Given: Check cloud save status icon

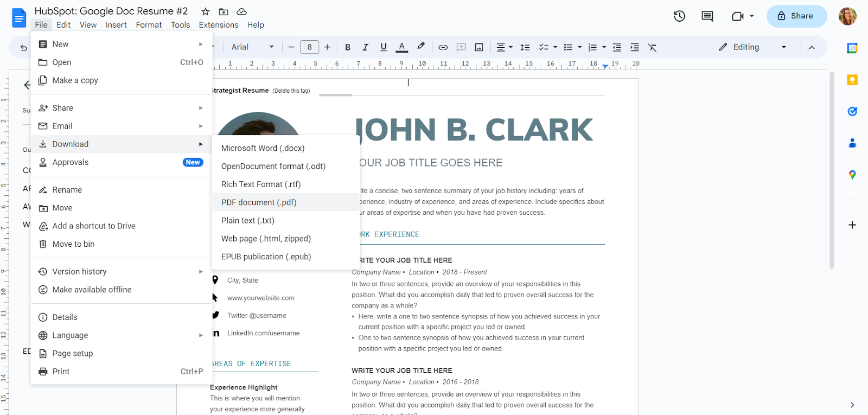Looking at the screenshot, I should click(x=242, y=11).
